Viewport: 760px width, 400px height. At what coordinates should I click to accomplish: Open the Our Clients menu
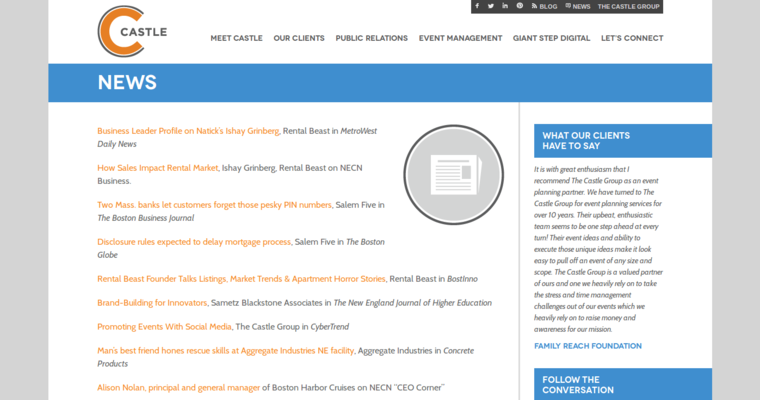pos(299,38)
